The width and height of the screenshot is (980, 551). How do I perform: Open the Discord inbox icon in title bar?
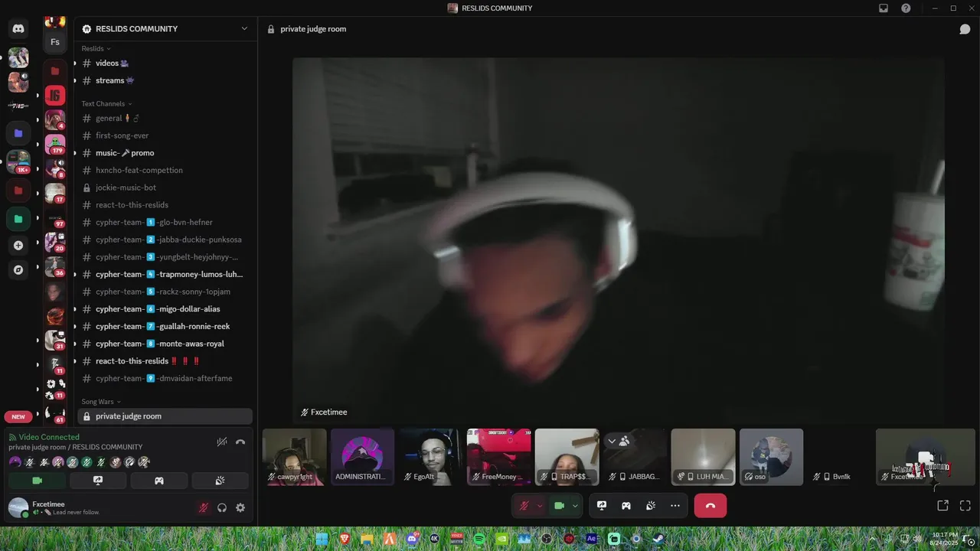tap(884, 8)
